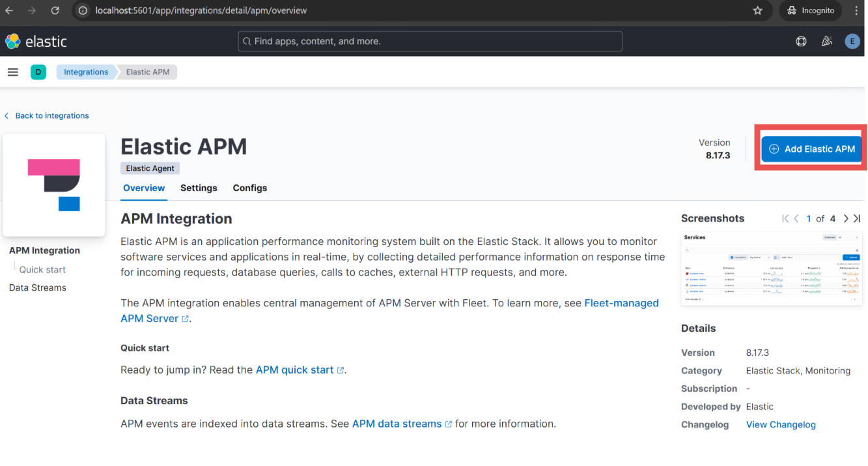
Task: Open the help menu icon
Action: click(x=801, y=42)
